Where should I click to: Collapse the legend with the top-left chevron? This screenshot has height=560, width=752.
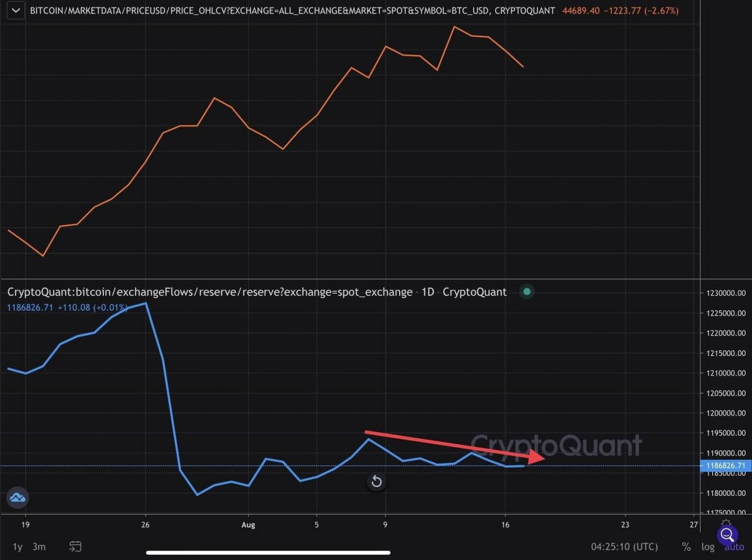click(x=15, y=11)
